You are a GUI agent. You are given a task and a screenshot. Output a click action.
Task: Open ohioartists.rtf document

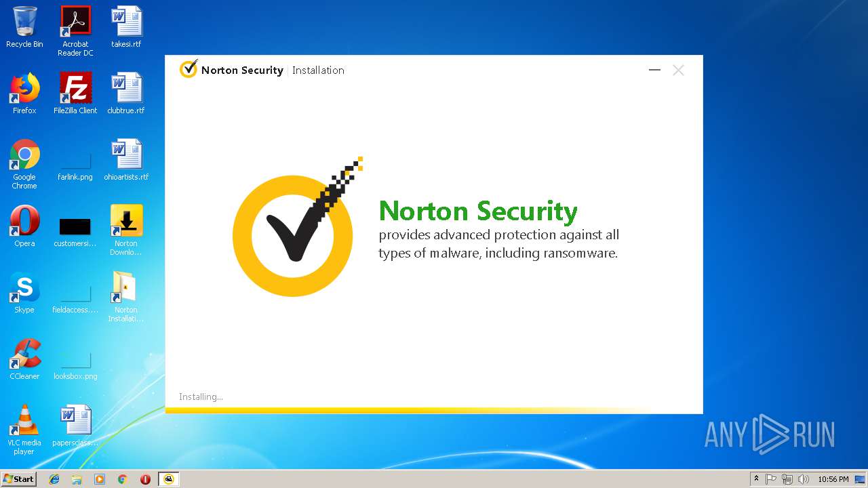126,160
